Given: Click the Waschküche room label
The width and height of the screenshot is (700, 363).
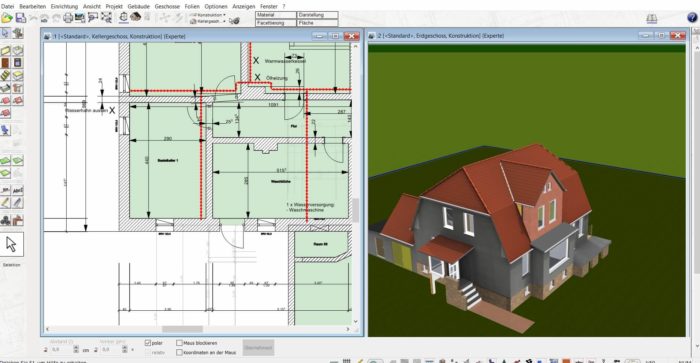Looking at the screenshot, I should pos(280,182).
